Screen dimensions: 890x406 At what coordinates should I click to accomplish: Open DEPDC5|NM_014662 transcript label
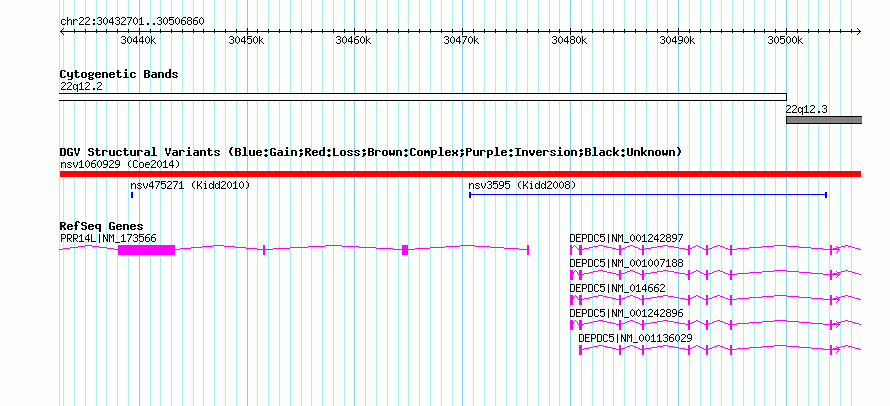(x=618, y=288)
